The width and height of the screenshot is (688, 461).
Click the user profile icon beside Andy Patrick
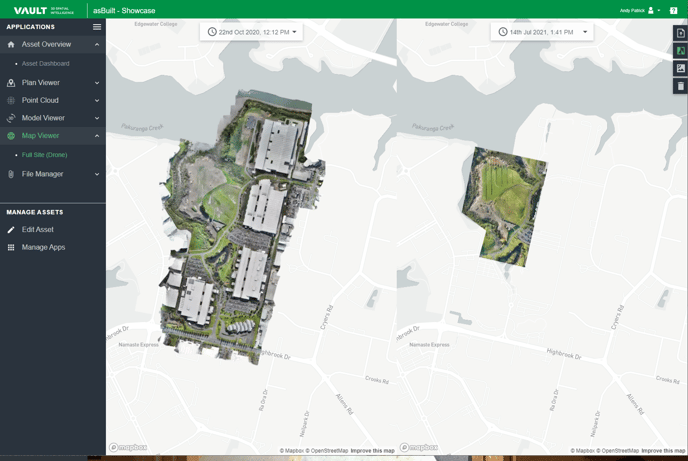pos(651,11)
